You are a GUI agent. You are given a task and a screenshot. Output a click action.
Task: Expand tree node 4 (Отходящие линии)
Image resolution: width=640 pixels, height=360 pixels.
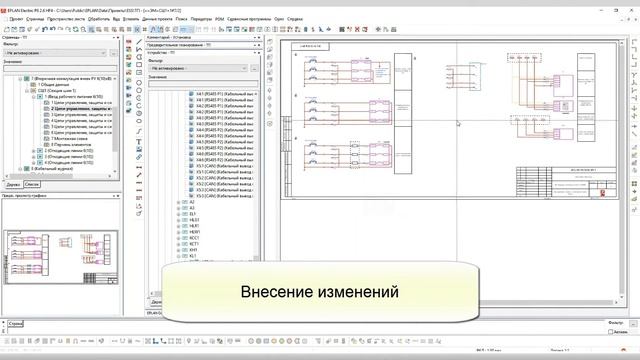[34, 162]
